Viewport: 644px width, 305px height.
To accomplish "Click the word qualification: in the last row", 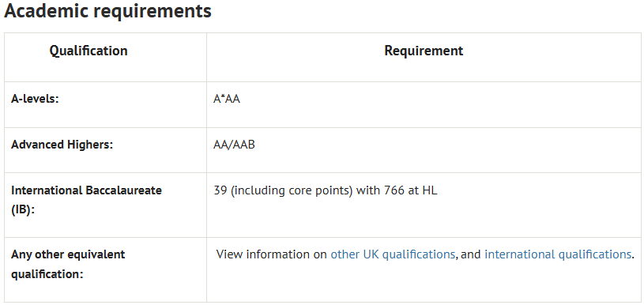I will click(x=47, y=274).
